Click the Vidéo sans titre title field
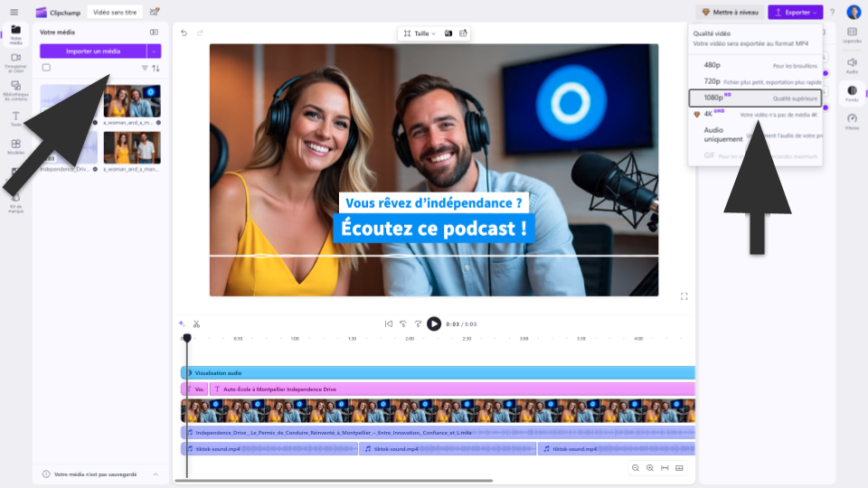 (x=115, y=12)
